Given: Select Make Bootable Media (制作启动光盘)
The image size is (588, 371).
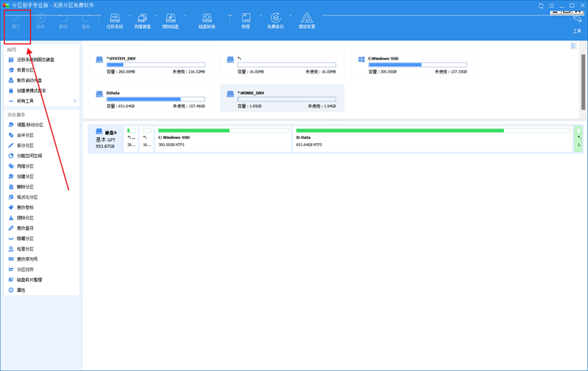Looking at the screenshot, I should tap(25, 80).
